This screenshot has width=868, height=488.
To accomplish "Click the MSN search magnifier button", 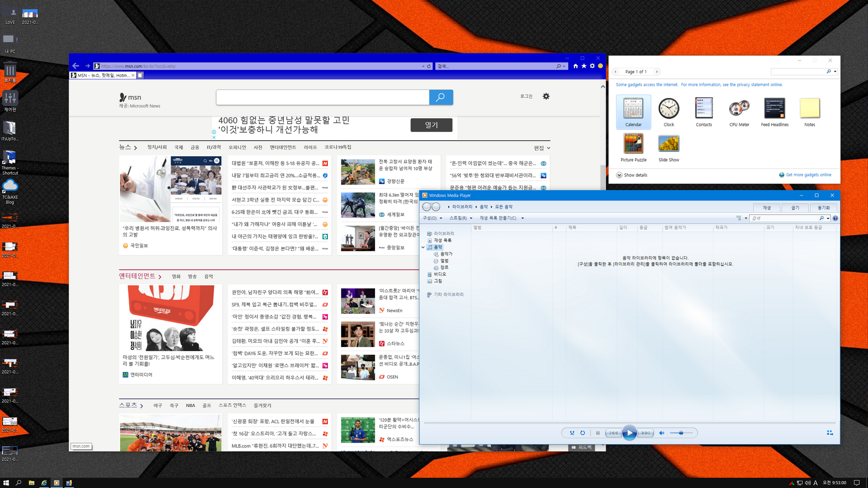I will [x=441, y=97].
